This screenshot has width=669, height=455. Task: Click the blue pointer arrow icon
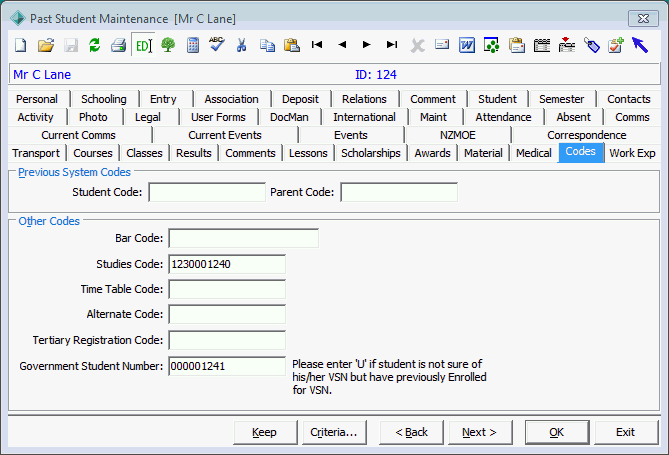coord(640,45)
